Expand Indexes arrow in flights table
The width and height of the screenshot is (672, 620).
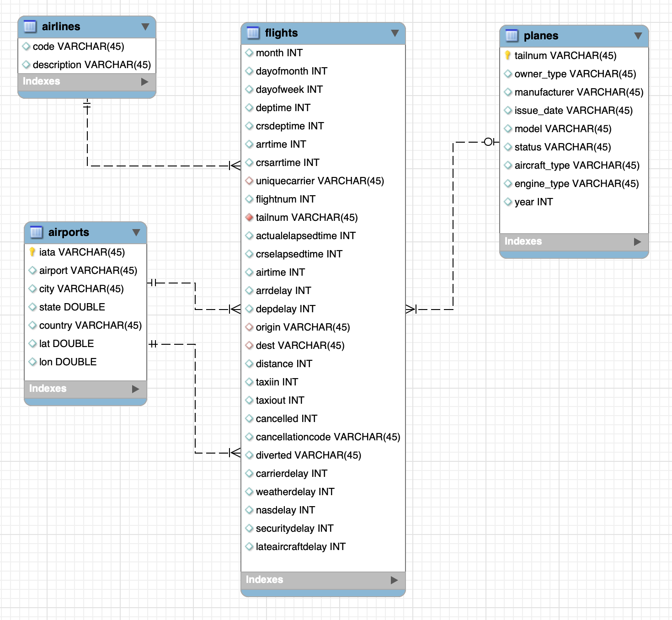coord(395,580)
